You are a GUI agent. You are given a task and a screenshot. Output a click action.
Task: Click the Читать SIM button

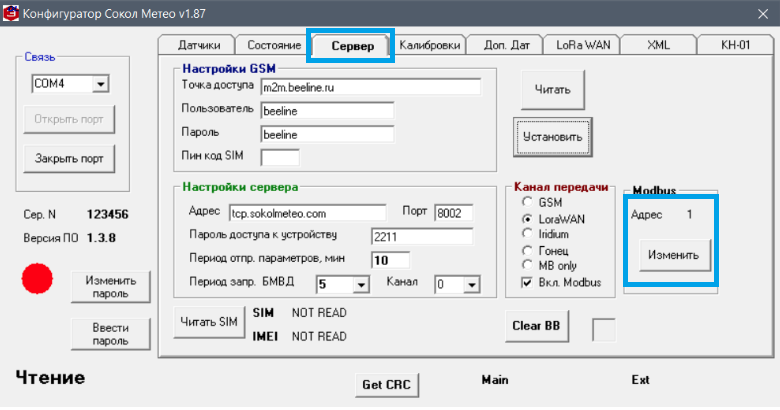(209, 322)
